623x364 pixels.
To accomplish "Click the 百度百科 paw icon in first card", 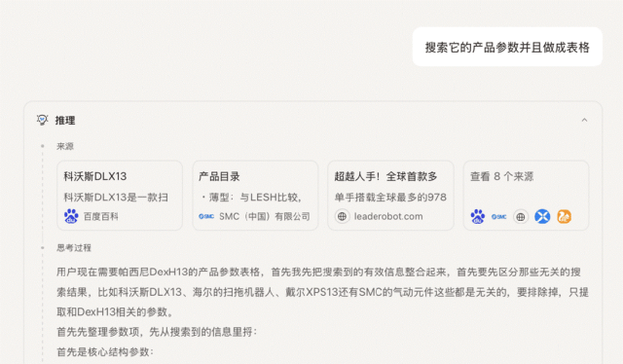I will (x=71, y=217).
